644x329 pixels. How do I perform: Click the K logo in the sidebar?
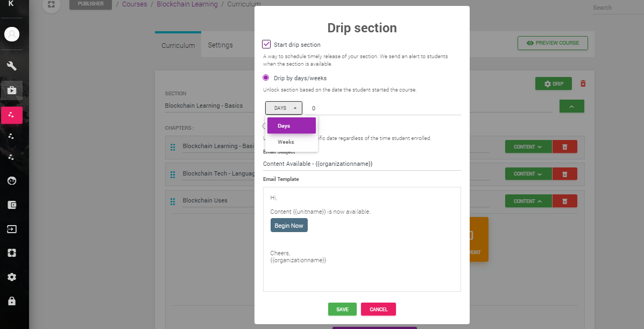click(11, 4)
